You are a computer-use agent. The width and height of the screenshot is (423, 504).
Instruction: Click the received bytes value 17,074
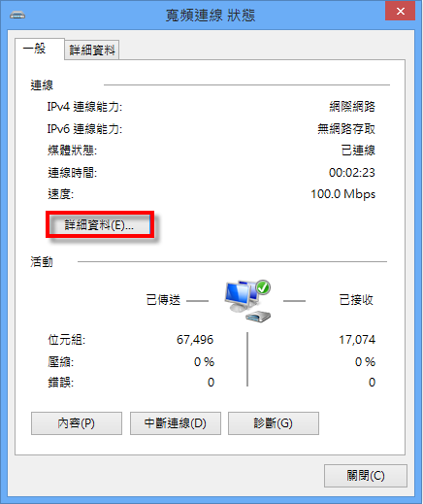pos(357,340)
